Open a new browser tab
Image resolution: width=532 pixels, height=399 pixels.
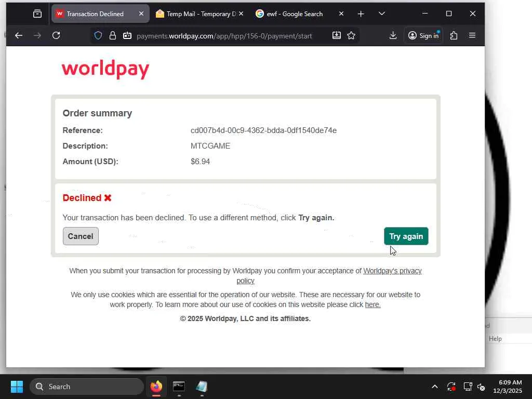[x=361, y=14]
